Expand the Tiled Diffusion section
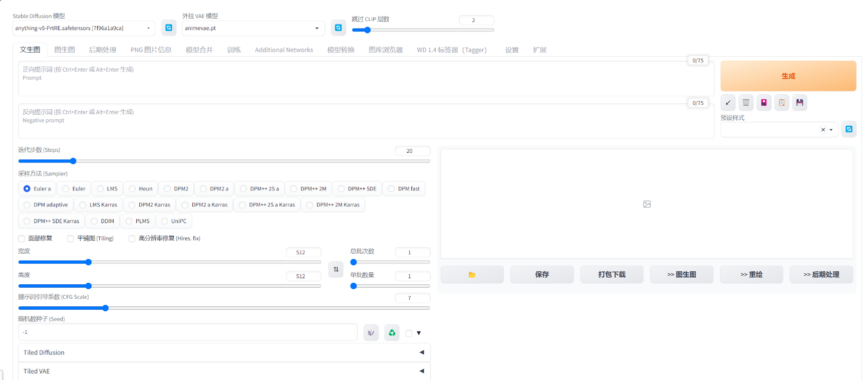The height and width of the screenshot is (380, 868). coord(224,352)
